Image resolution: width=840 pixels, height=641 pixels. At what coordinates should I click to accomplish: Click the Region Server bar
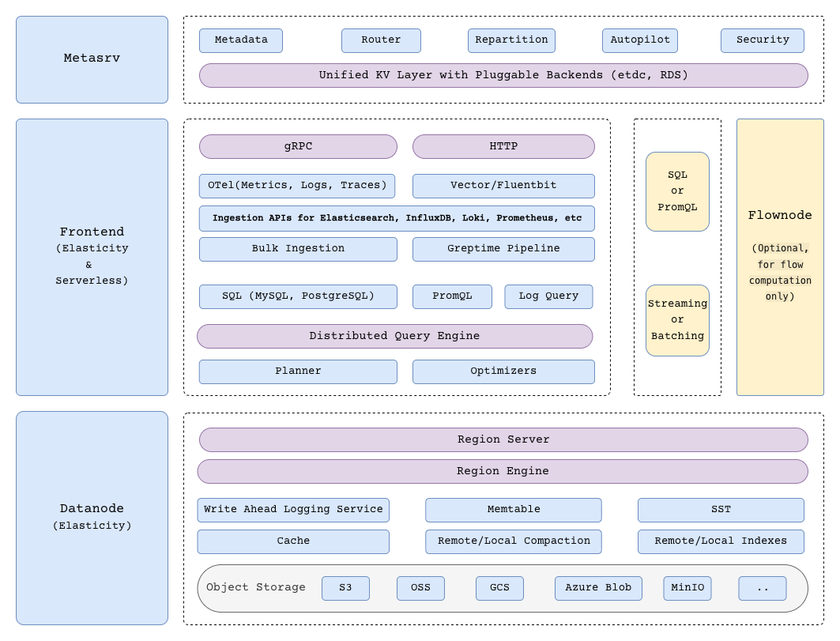[x=503, y=439]
